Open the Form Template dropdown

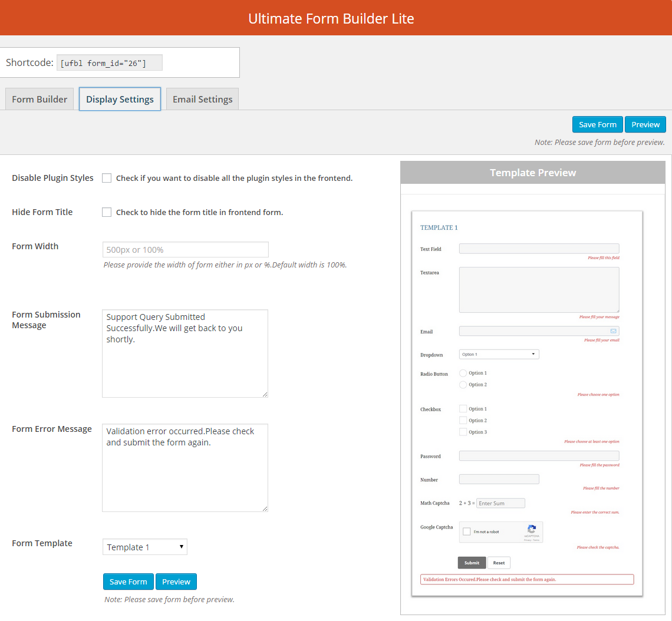[145, 547]
